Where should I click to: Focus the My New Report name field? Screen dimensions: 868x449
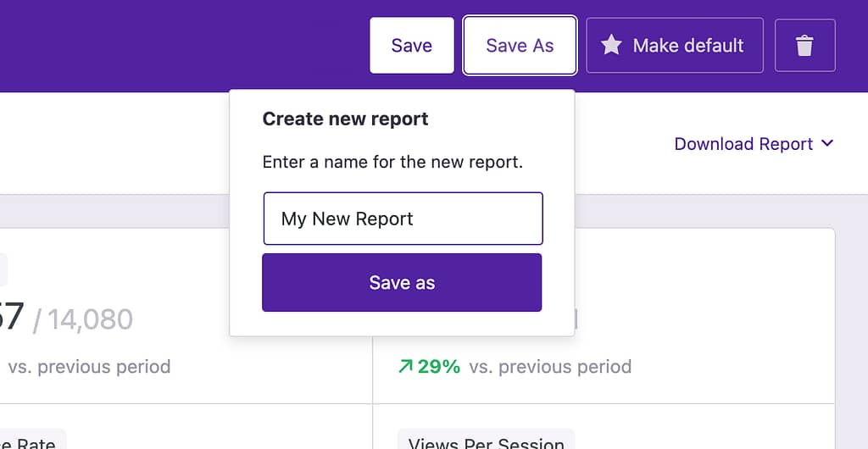[403, 219]
